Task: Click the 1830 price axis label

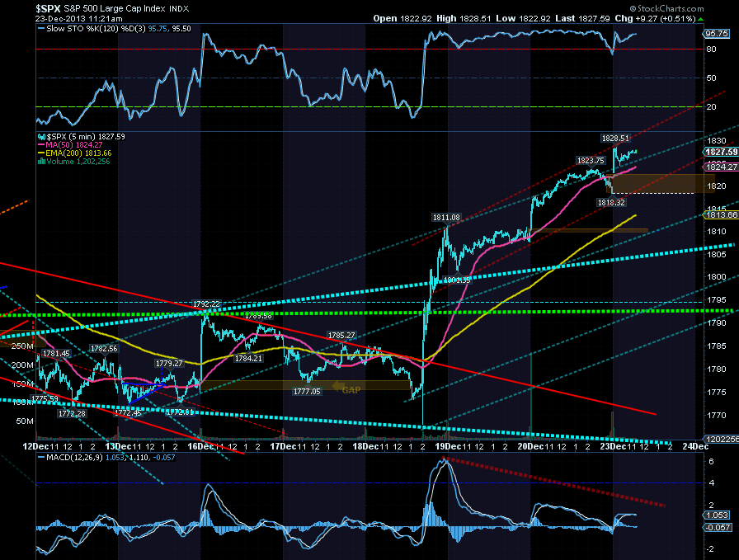Action: [x=717, y=140]
